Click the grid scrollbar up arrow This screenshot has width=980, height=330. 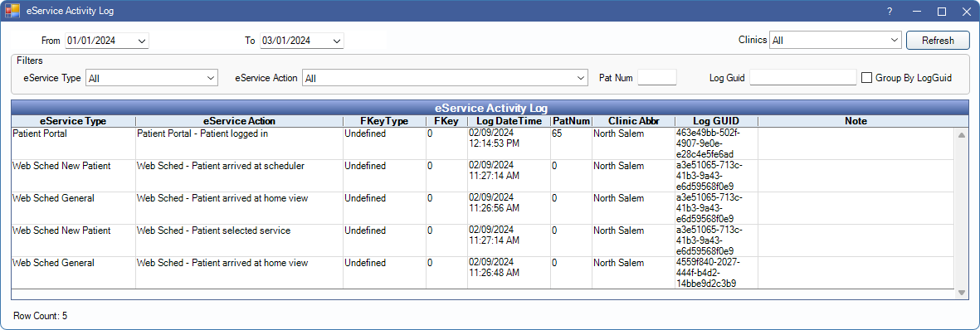pos(961,134)
